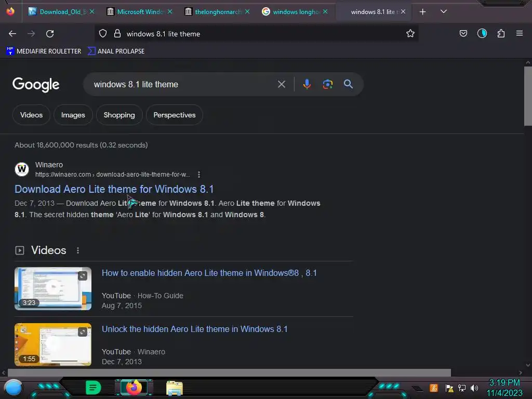Open the Firefox View button
This screenshot has width=532, height=399.
point(10,11)
